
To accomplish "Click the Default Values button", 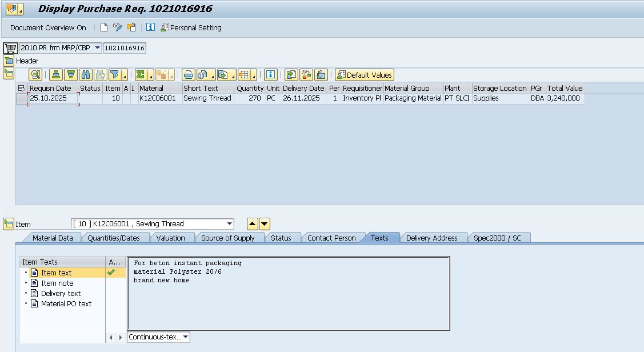I will 365,75.
